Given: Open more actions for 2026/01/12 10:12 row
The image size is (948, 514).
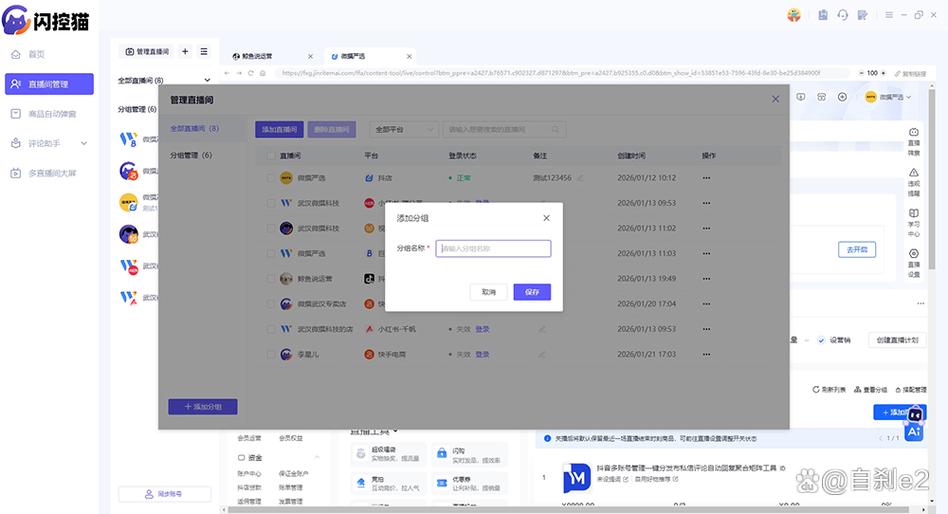Looking at the screenshot, I should pyautogui.click(x=706, y=178).
